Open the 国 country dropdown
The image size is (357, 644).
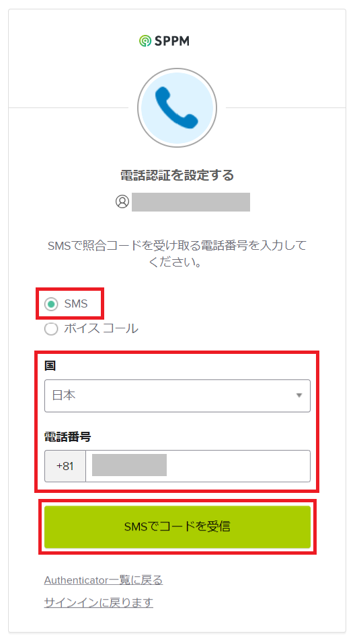pos(177,396)
